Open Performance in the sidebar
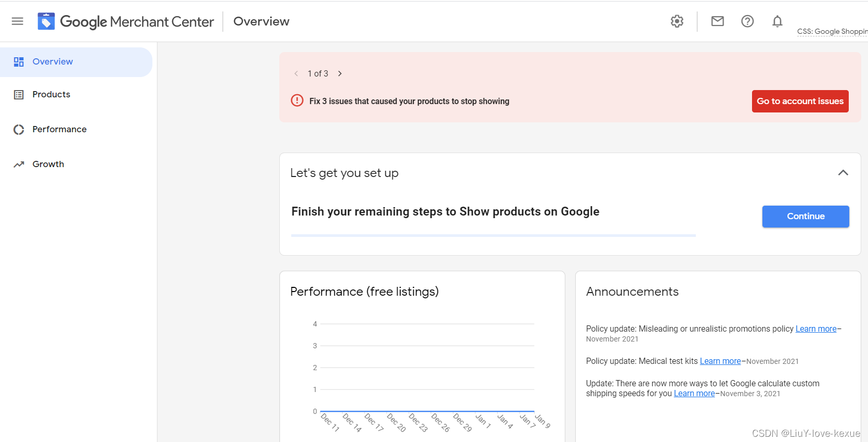 [x=59, y=130]
